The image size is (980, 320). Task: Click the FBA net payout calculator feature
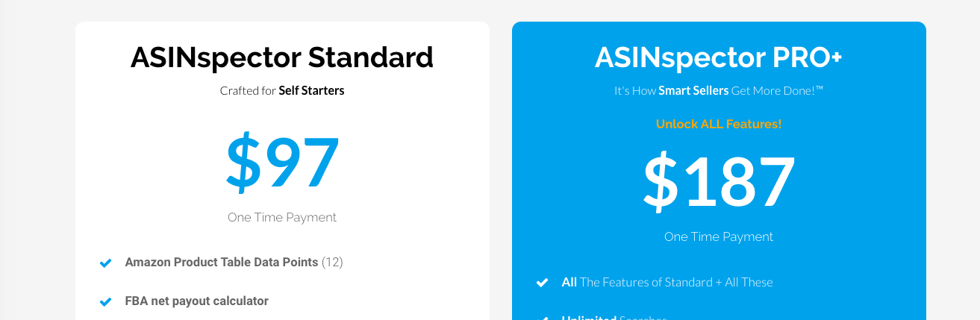tap(196, 301)
